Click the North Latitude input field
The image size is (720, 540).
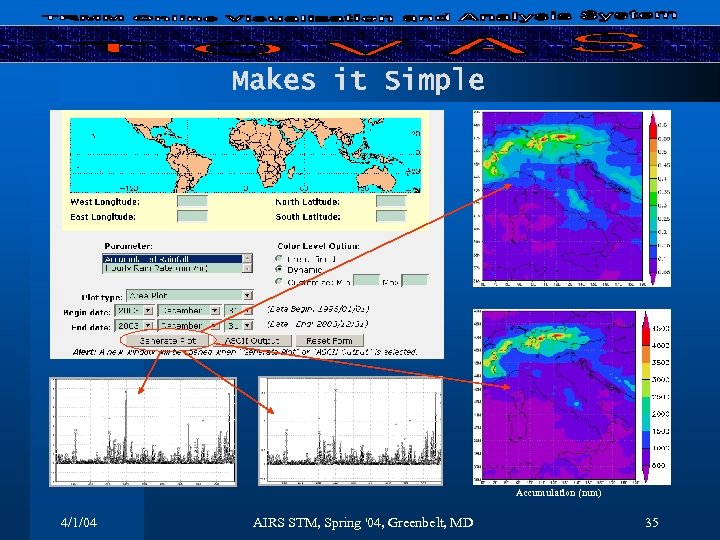point(391,201)
